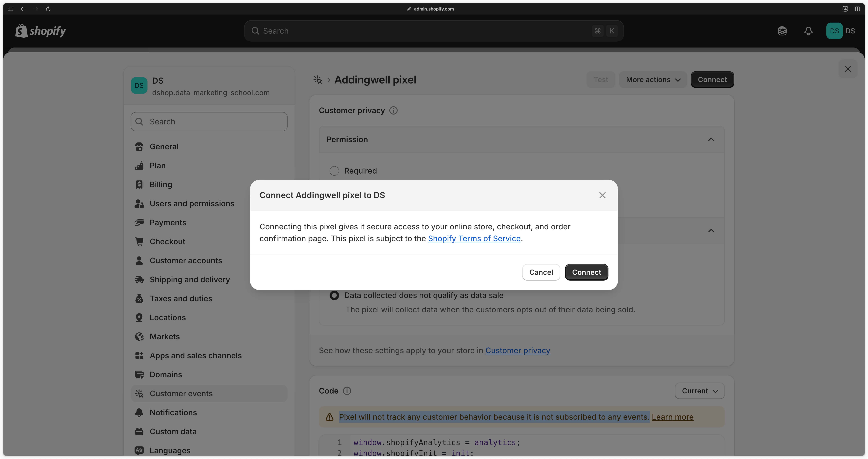Open the DS account avatar menu

[840, 31]
